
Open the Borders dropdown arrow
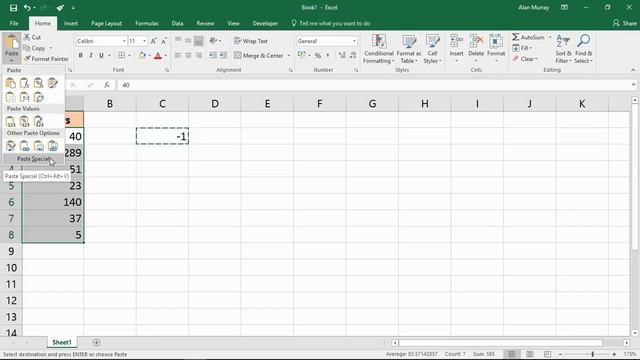[129, 55]
